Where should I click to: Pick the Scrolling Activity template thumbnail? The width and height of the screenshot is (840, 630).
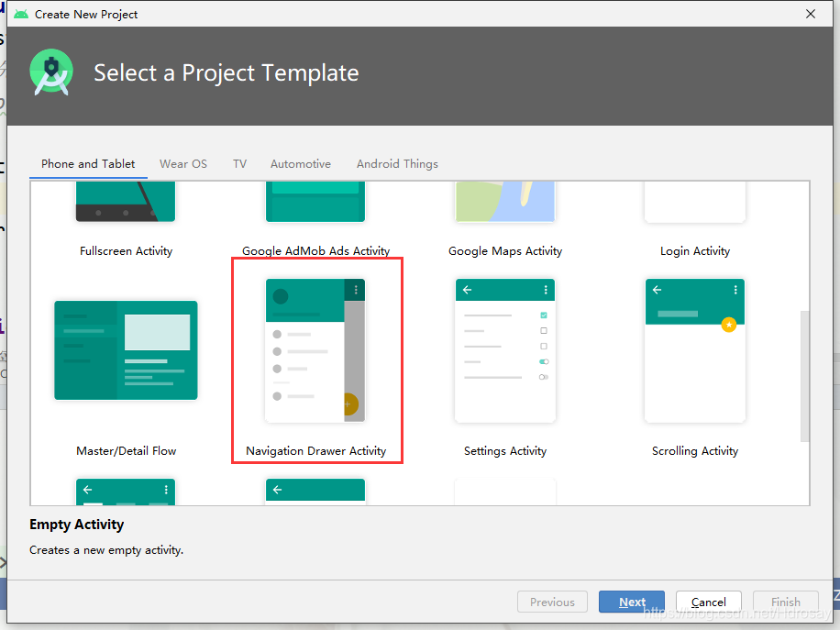pos(695,350)
